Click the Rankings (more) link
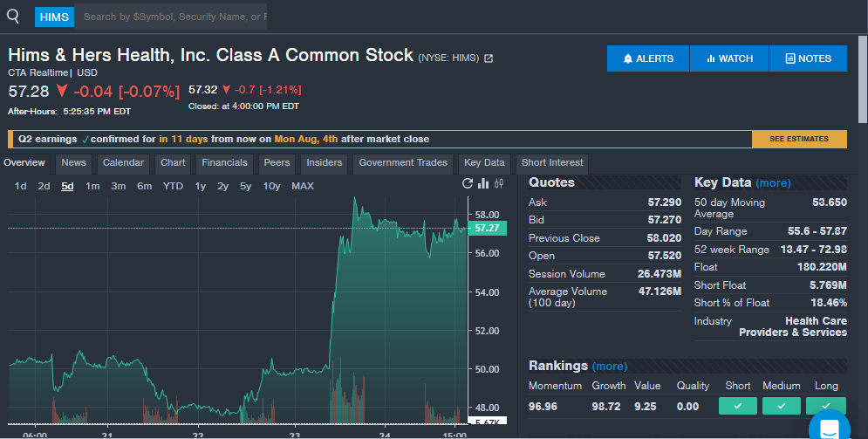The image size is (868, 439). [610, 367]
